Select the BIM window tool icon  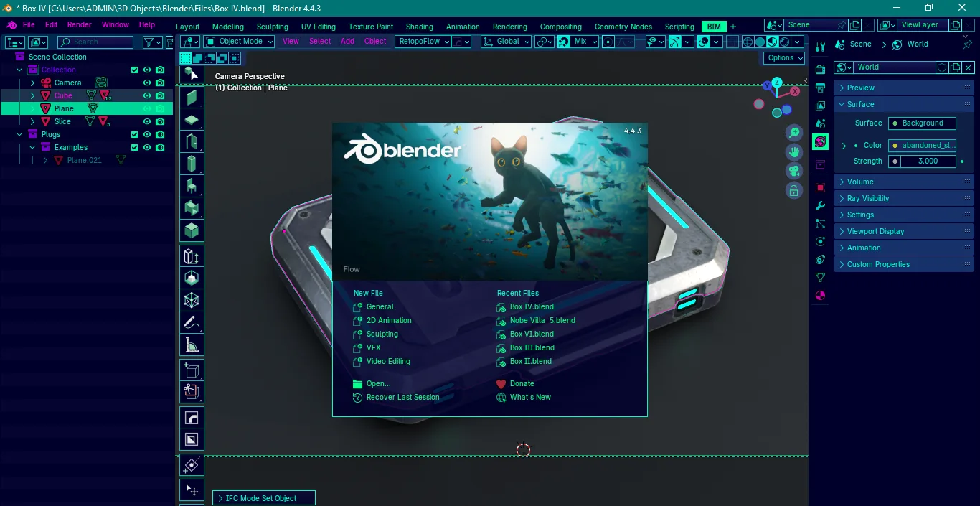point(192,164)
